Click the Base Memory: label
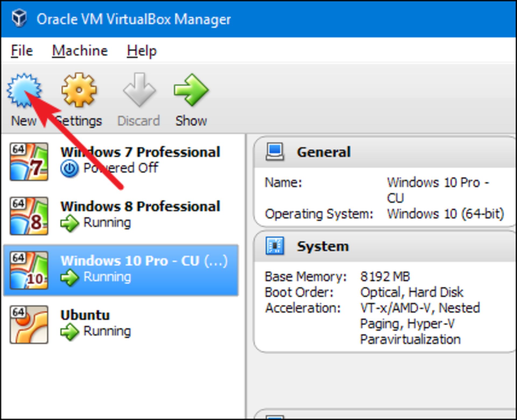517x420 pixels. (x=306, y=277)
